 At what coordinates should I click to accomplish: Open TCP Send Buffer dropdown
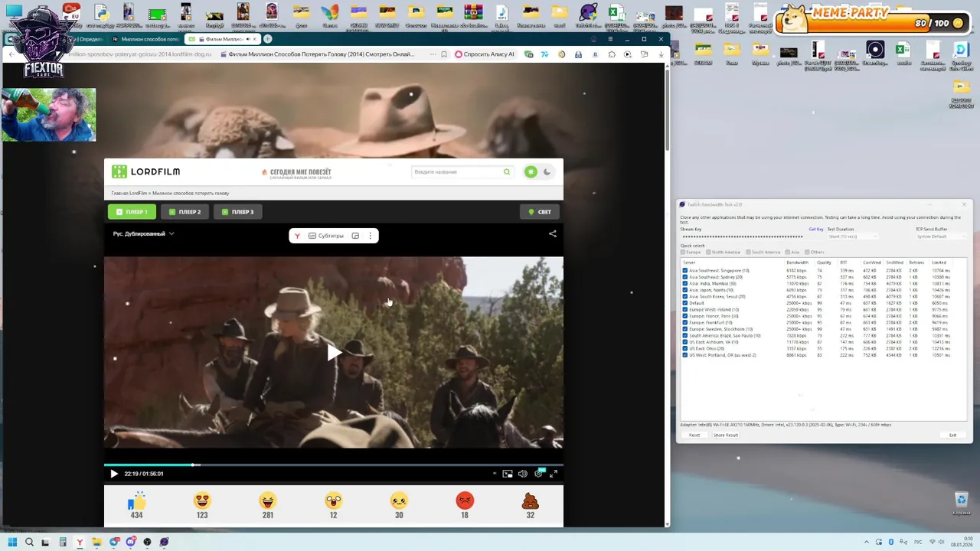tap(941, 236)
